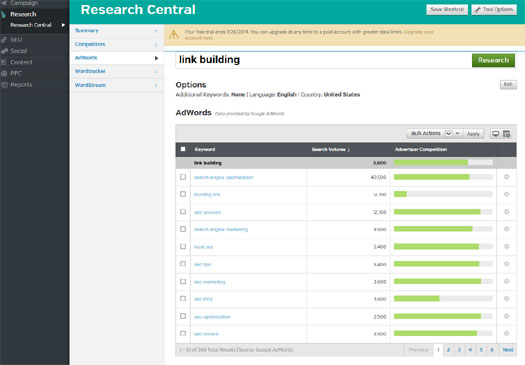The height and width of the screenshot is (365, 525).
Task: Open the 'search engine optimization' keyword link
Action: (x=223, y=177)
